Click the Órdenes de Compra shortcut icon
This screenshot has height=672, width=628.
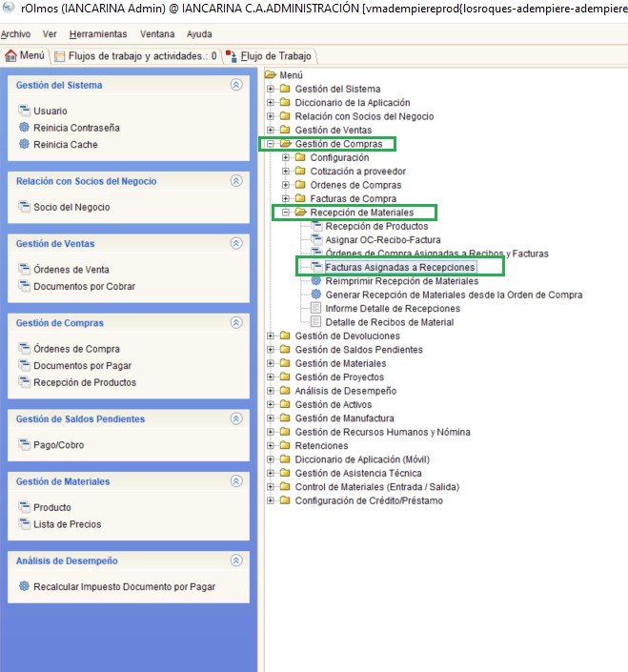point(24,349)
